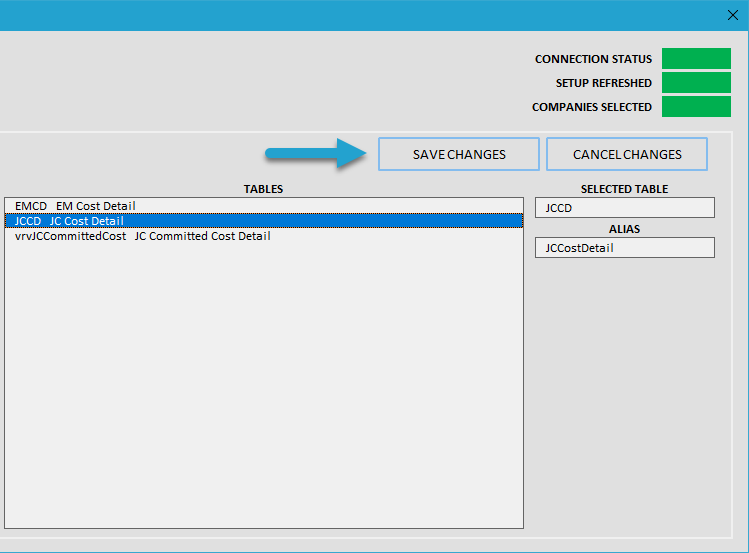This screenshot has width=749, height=553.
Task: Click the Companies Selected green indicator
Action: [696, 106]
